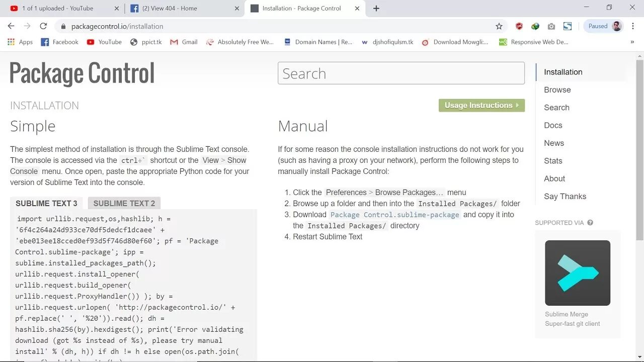The width and height of the screenshot is (644, 362).
Task: Open a new tab with the plus button
Action: (376, 8)
